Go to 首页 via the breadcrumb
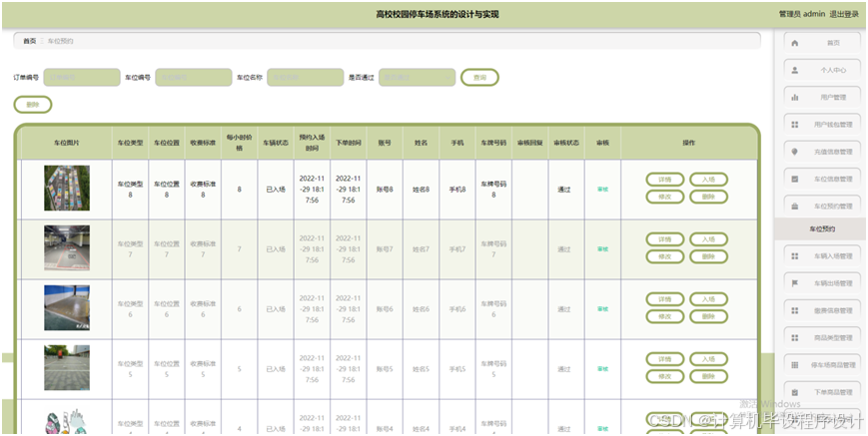Viewport: 868px width, 436px height. [29, 41]
